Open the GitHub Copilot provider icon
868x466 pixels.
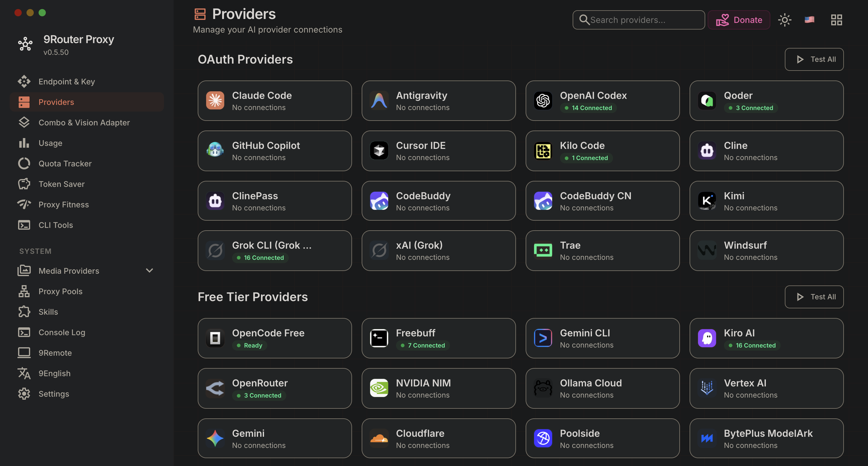tap(215, 150)
